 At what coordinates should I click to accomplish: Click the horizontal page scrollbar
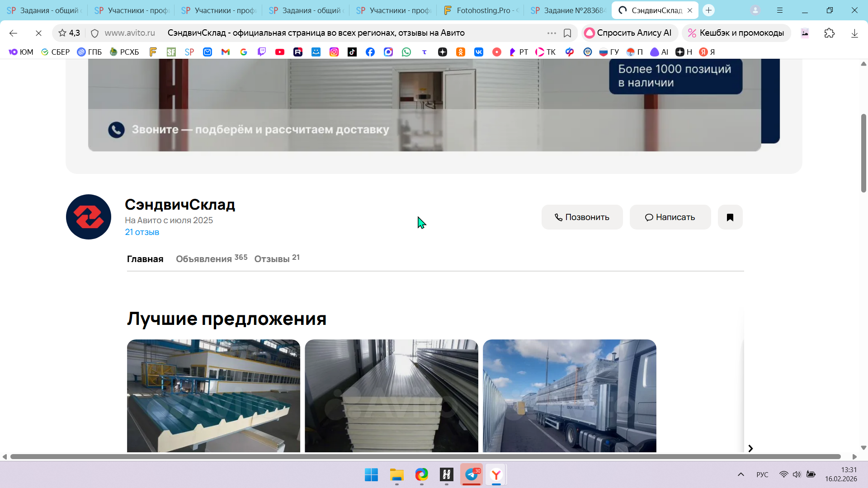coord(425,457)
